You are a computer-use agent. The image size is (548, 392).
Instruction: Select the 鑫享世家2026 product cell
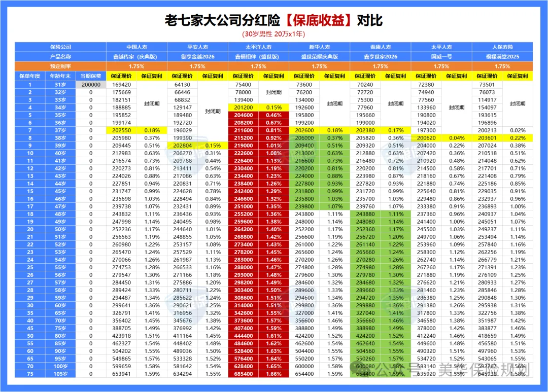pos(381,56)
